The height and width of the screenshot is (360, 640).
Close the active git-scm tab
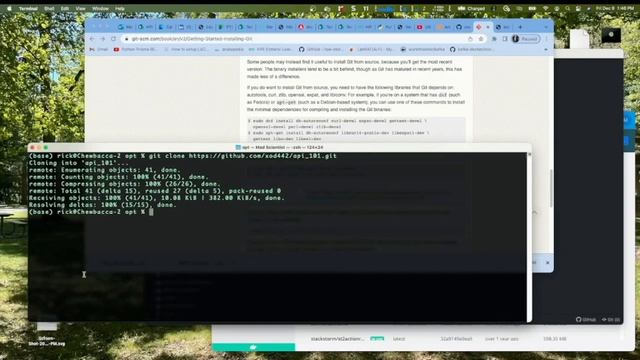488,27
